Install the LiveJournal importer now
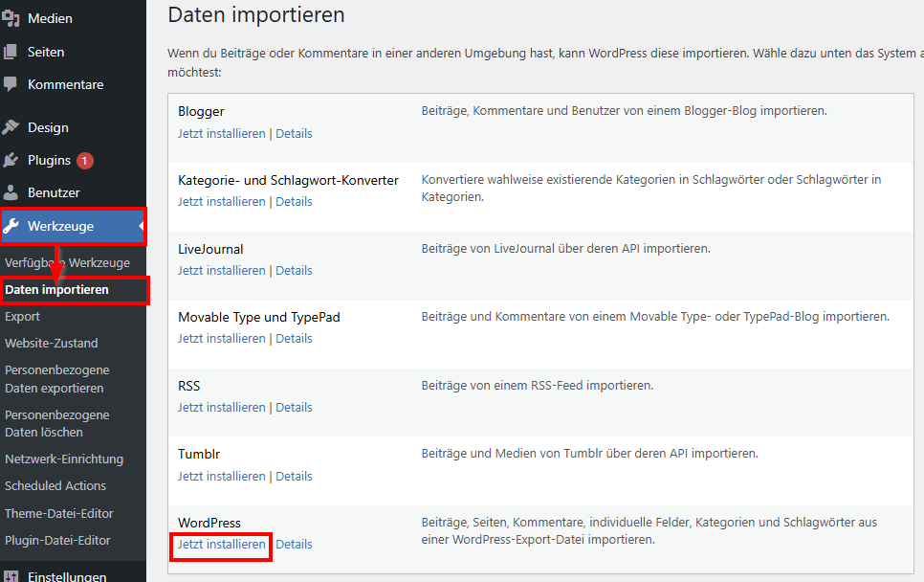This screenshot has width=924, height=582. click(222, 271)
